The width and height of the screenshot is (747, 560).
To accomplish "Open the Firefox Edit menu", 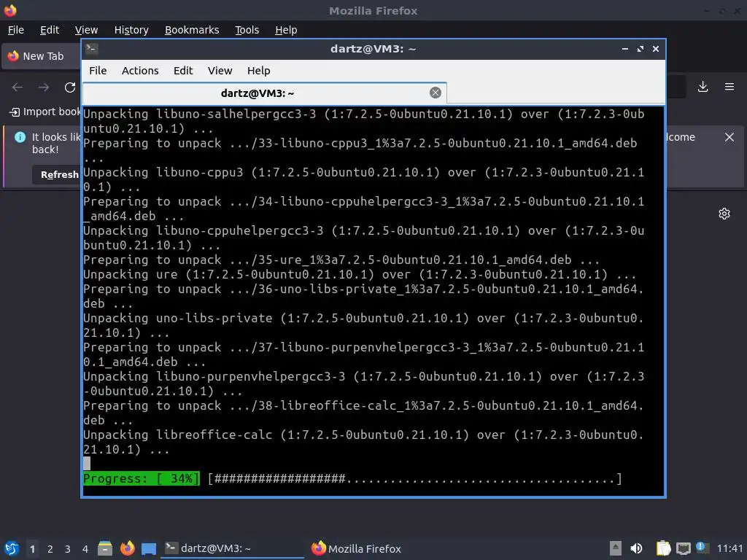I will [x=50, y=30].
